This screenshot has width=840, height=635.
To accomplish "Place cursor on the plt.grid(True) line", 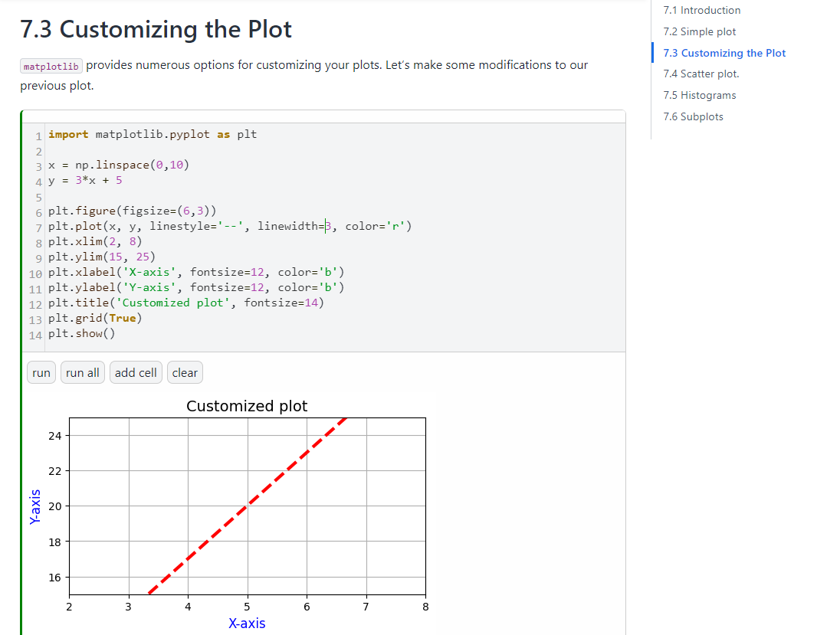I will tap(95, 318).
